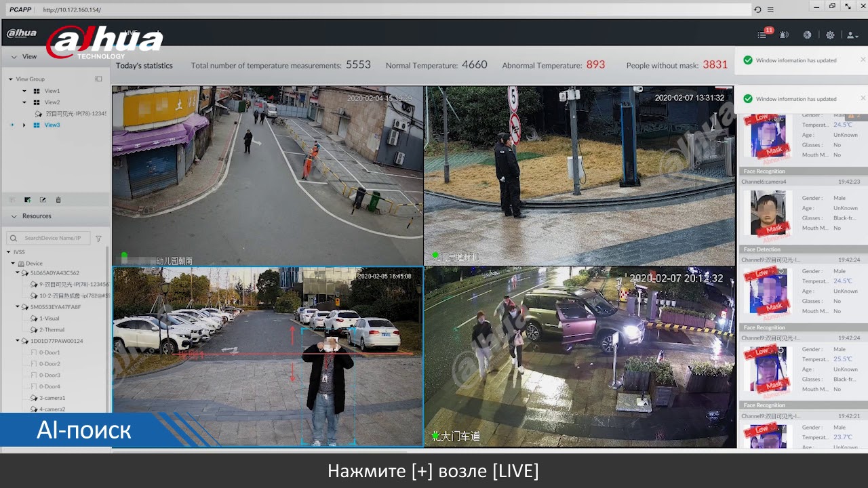Click the address bar URL 10.172.160.154
The width and height of the screenshot is (868, 488).
tap(72, 10)
